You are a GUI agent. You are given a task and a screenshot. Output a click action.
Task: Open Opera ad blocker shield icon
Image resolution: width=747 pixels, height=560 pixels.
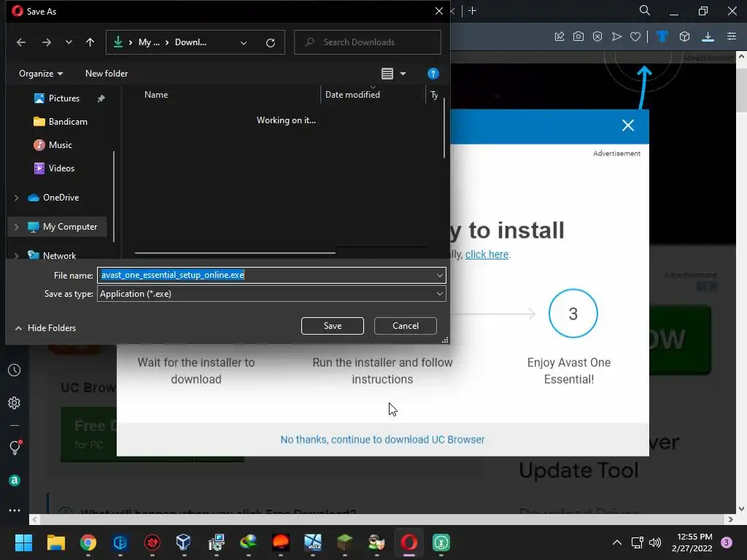(597, 36)
